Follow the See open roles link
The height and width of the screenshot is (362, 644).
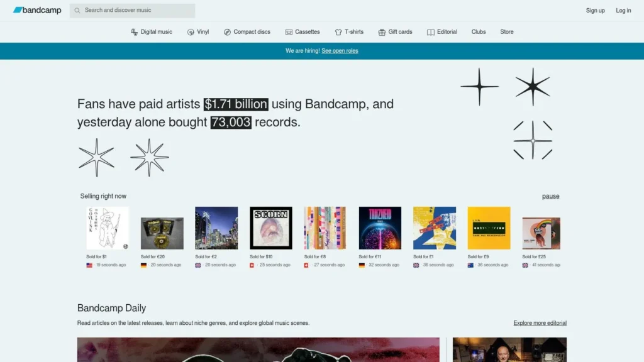pyautogui.click(x=340, y=51)
